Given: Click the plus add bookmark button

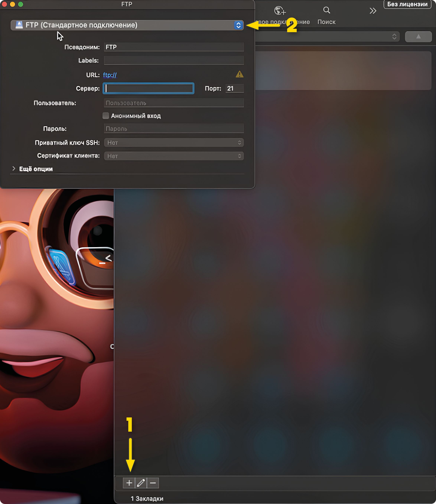Looking at the screenshot, I should [129, 483].
